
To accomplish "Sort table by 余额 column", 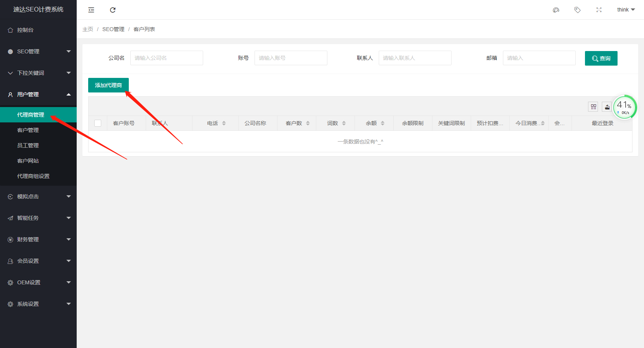I will pos(383,123).
